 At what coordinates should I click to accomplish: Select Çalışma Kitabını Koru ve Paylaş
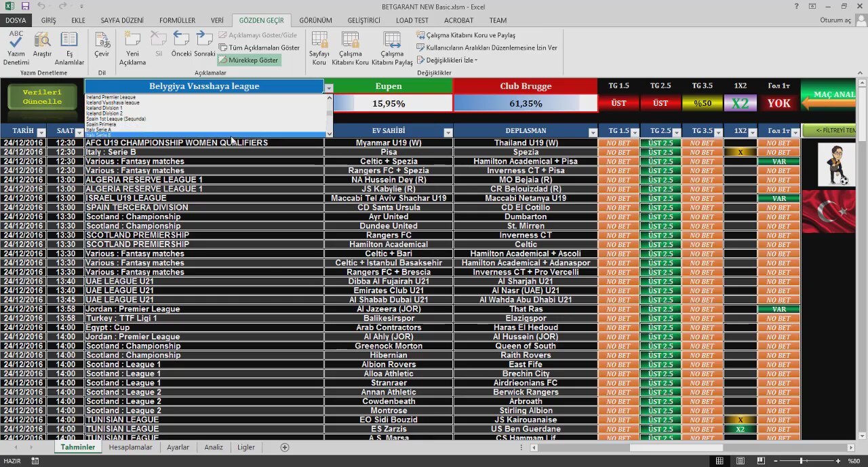point(466,35)
